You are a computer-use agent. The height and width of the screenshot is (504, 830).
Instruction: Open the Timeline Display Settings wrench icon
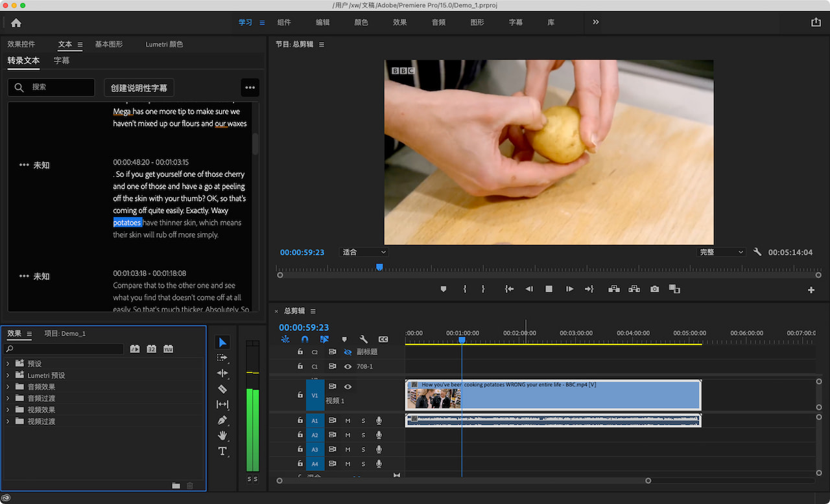364,339
